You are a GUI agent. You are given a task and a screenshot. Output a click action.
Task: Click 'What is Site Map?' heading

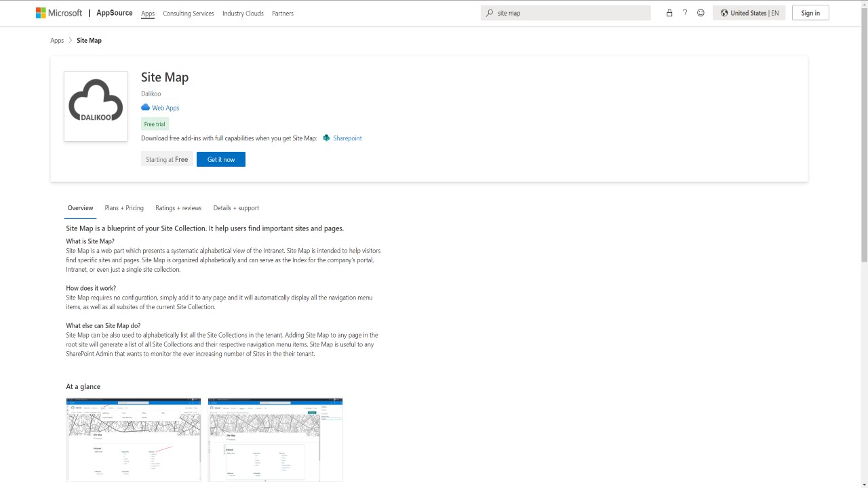(x=90, y=241)
